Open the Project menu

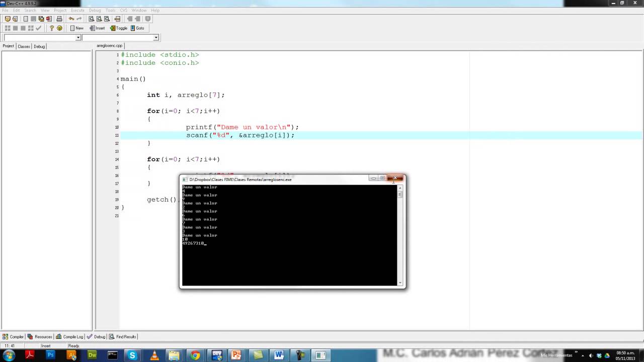(60, 10)
